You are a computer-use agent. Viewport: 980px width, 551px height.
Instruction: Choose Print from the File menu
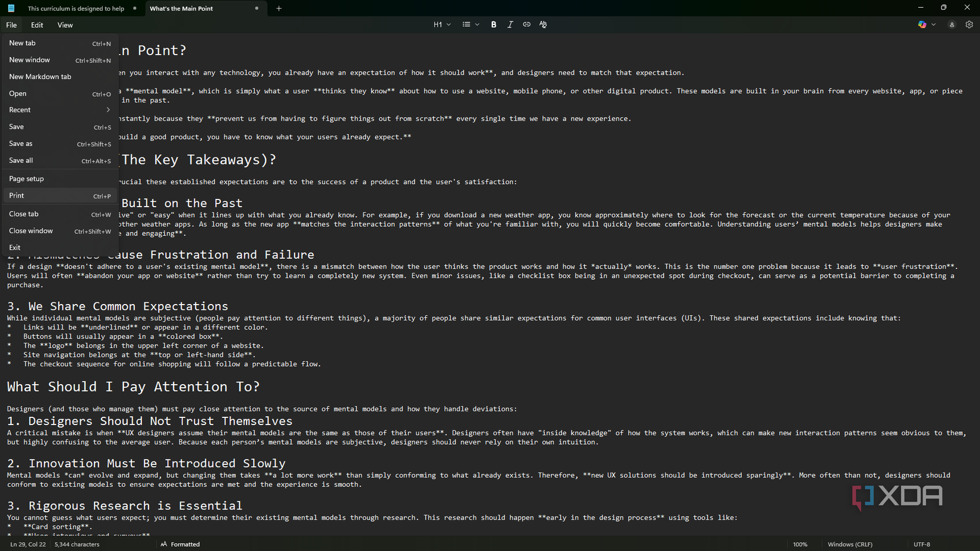(x=17, y=195)
